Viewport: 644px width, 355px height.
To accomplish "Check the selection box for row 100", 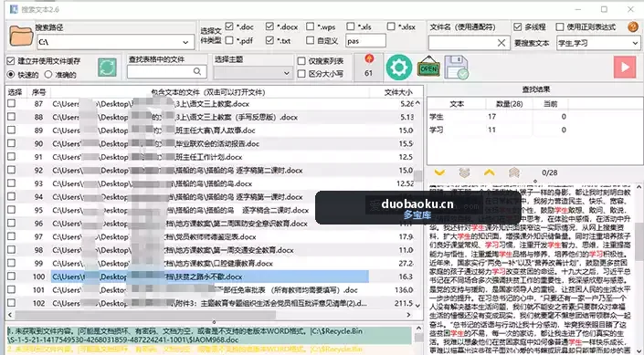I will coord(12,277).
